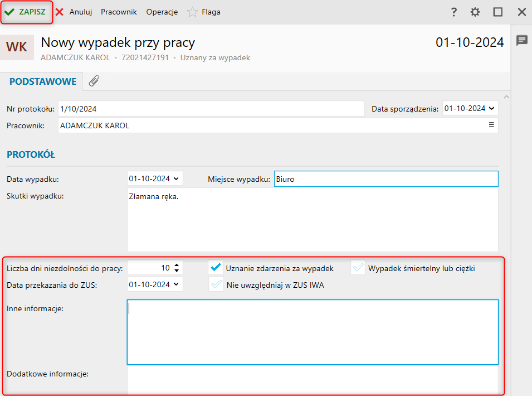Open the Pracownik menu
Viewport: 532px width, 396px height.
pyautogui.click(x=119, y=12)
